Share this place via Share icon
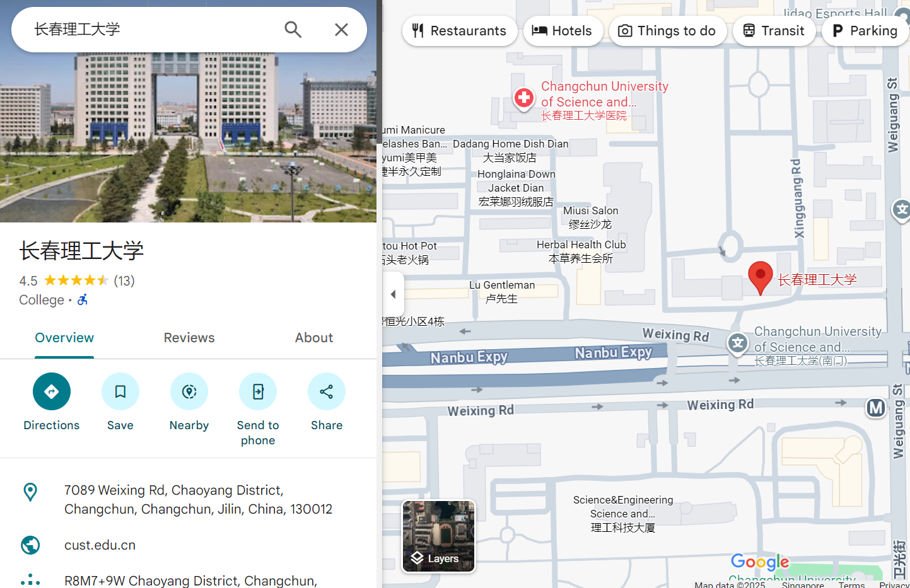The width and height of the screenshot is (910, 588). point(327,391)
